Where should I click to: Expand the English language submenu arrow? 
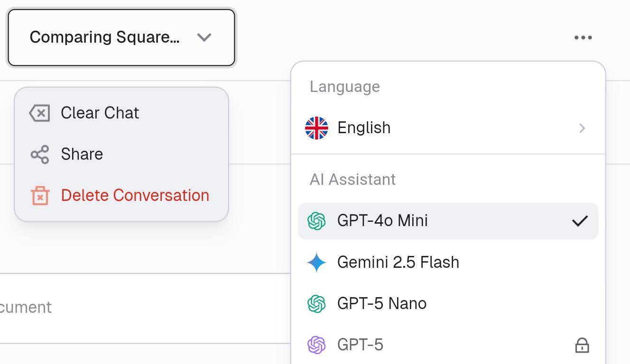tap(582, 128)
